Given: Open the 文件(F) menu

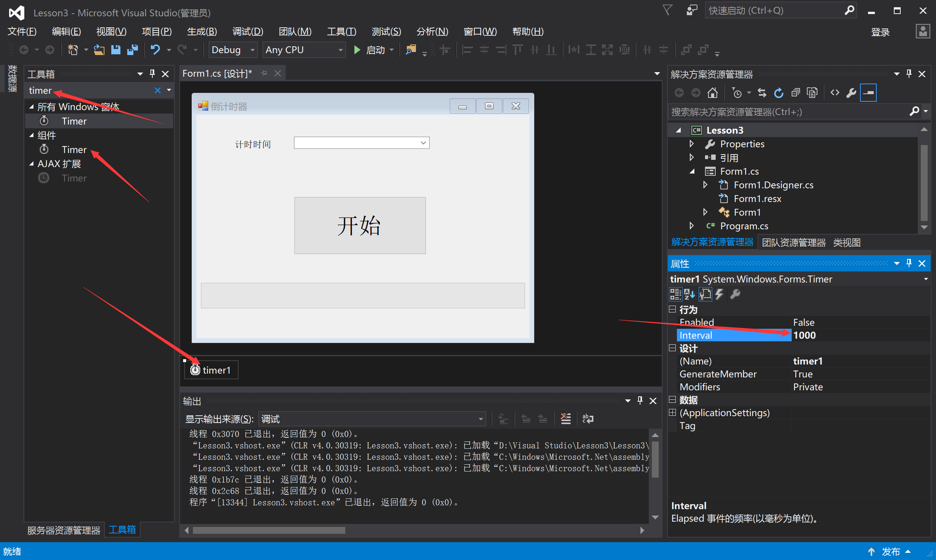Looking at the screenshot, I should pos(22,32).
